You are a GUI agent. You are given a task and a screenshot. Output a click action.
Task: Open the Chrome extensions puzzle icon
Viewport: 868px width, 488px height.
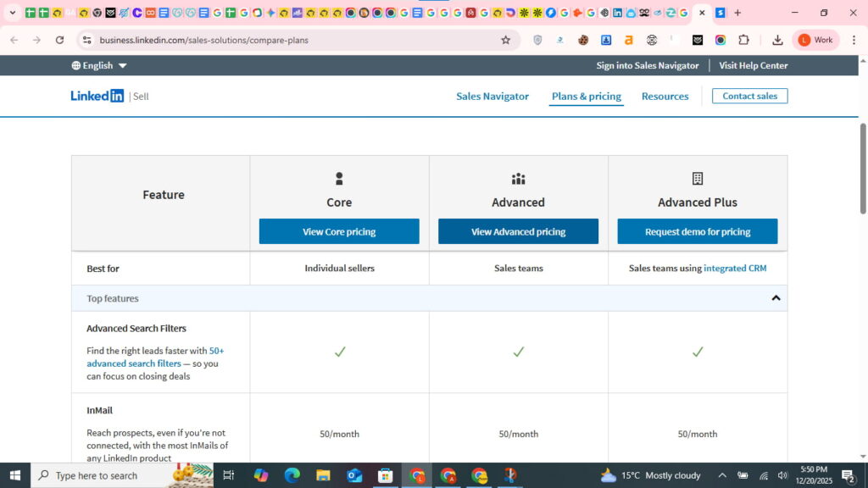(x=744, y=40)
